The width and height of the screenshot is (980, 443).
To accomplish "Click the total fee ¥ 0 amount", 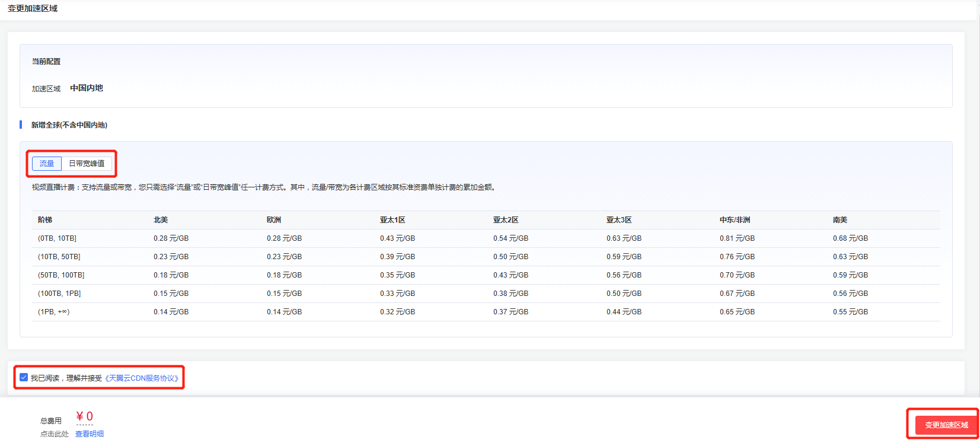I will pyautogui.click(x=85, y=416).
